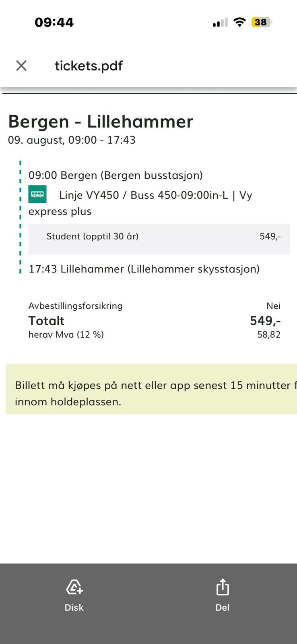Viewport: 297px width, 644px height.
Task: Tap the Avbestillingsforsikring row
Action: pyautogui.click(x=155, y=306)
